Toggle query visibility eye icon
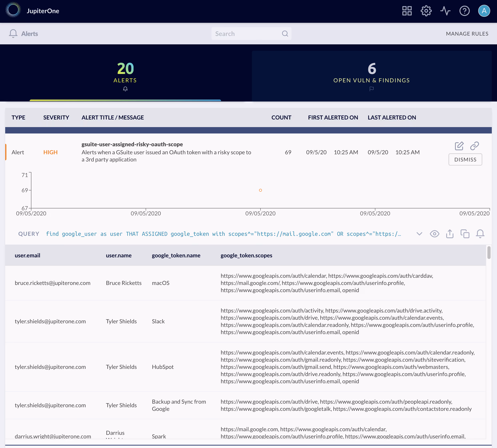The image size is (497, 448). (434, 234)
